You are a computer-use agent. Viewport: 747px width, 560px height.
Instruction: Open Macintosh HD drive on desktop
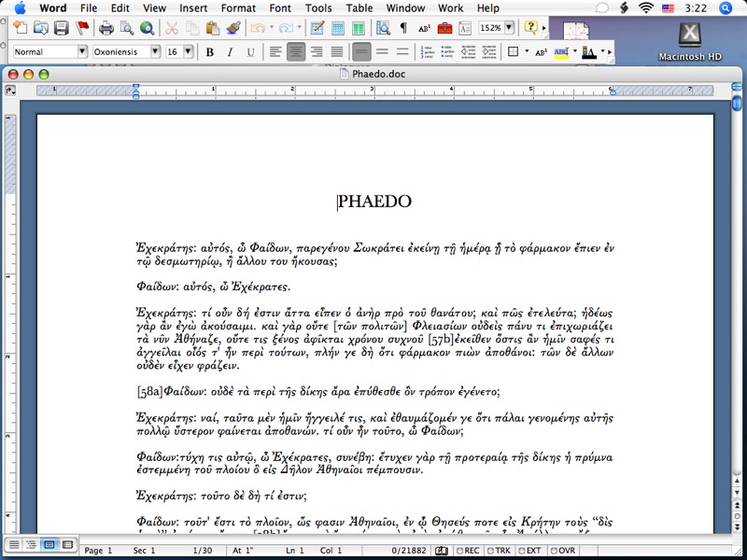690,41
